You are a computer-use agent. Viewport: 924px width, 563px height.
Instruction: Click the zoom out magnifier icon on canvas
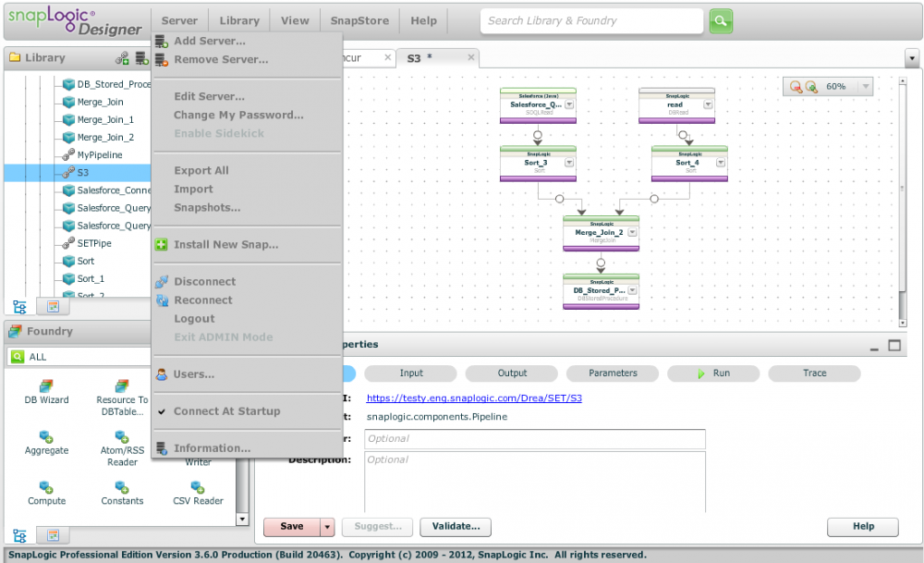click(796, 87)
